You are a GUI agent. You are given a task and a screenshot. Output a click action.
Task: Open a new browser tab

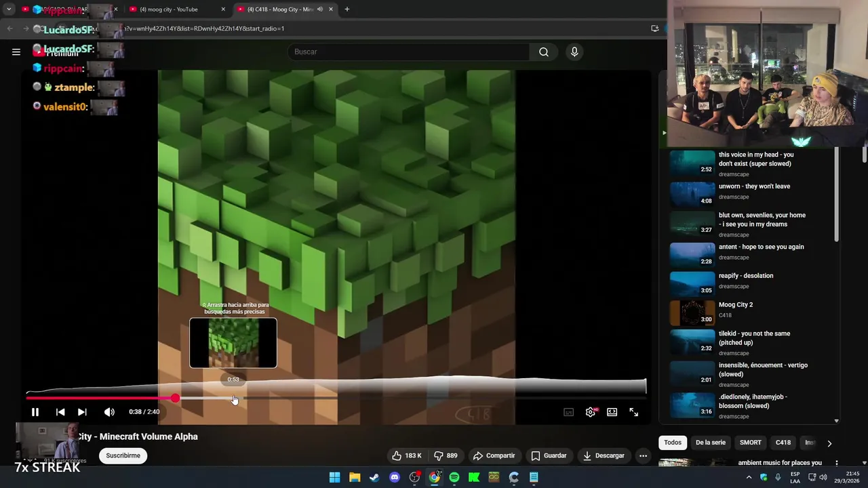(x=347, y=9)
